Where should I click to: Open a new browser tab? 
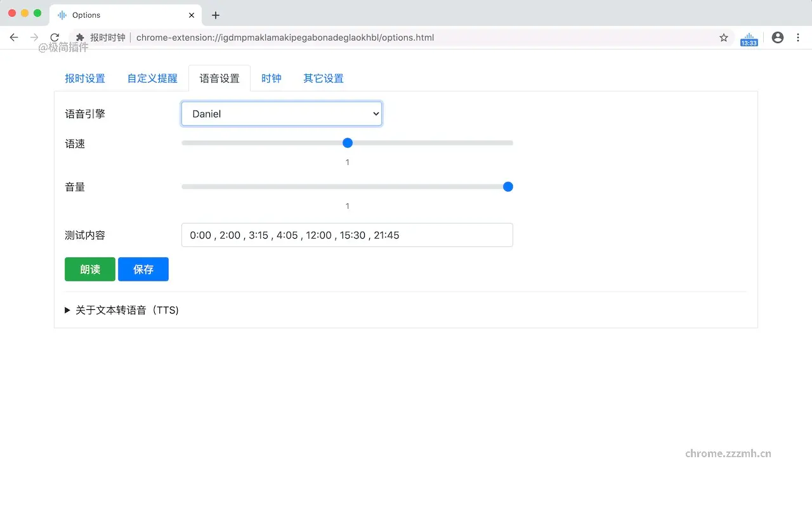216,14
